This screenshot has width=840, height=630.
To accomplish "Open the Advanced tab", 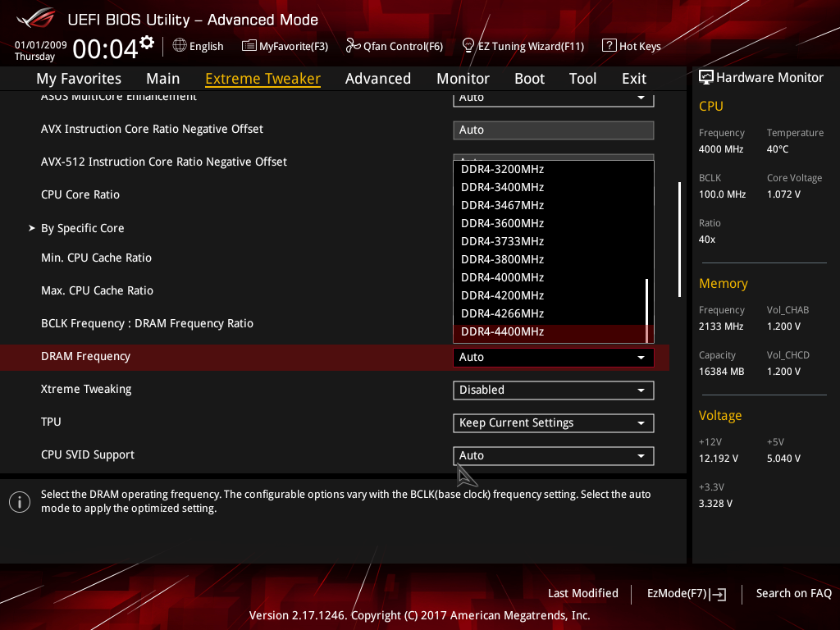I will point(378,79).
